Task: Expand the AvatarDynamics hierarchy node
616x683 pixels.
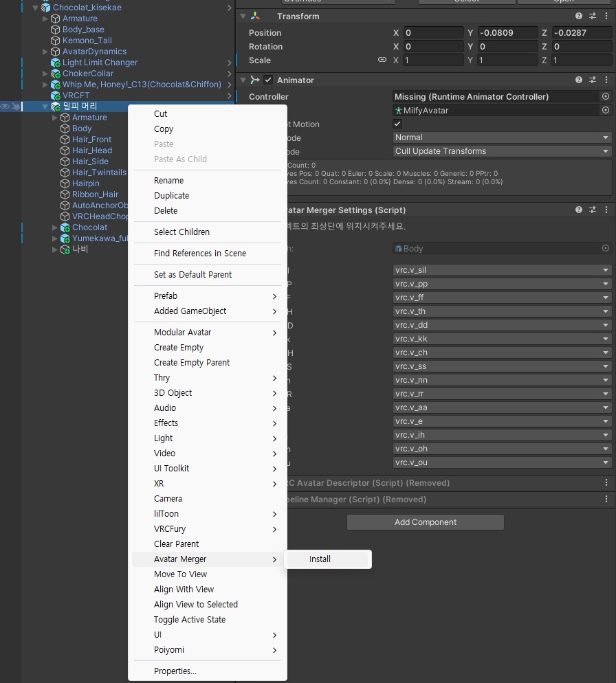Action: 45,52
